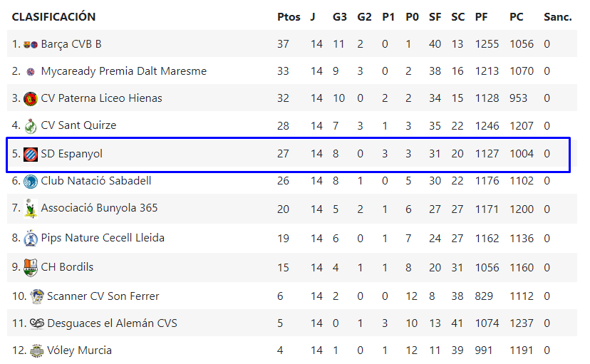
Task: Click the CLASIFICACIÓN table heading
Action: pos(54,17)
